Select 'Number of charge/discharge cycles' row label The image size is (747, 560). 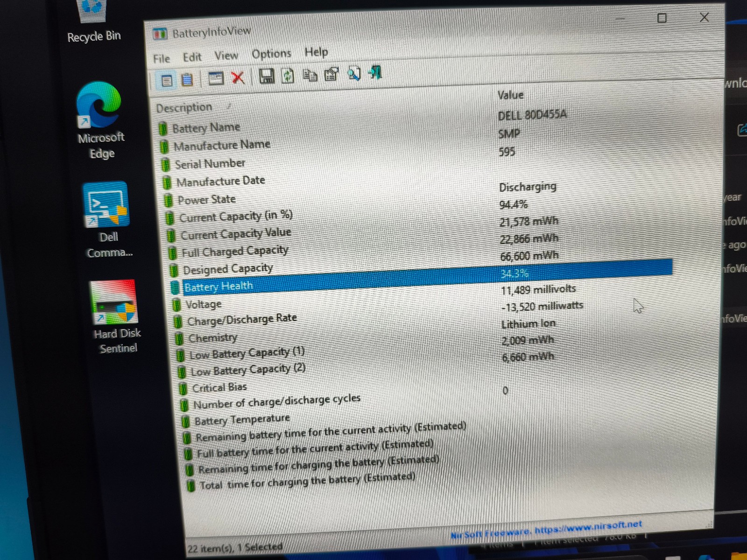click(277, 402)
